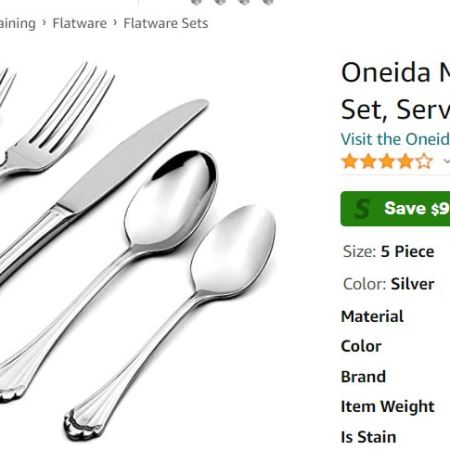This screenshot has width=450, height=450.
Task: Select the Size 5 Piece option label
Action: coord(389,252)
